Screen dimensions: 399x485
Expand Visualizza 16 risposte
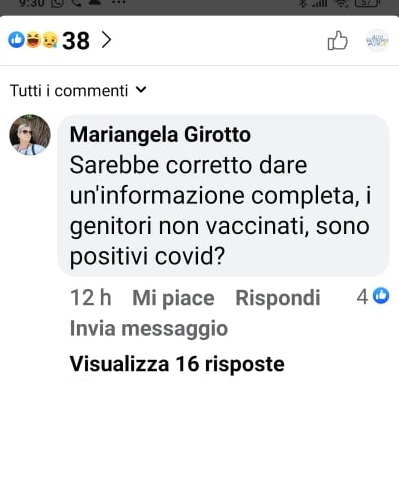(177, 363)
